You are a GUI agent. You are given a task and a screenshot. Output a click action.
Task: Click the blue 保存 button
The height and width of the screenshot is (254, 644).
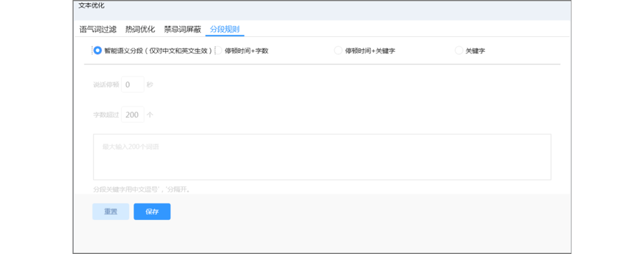coord(152,212)
